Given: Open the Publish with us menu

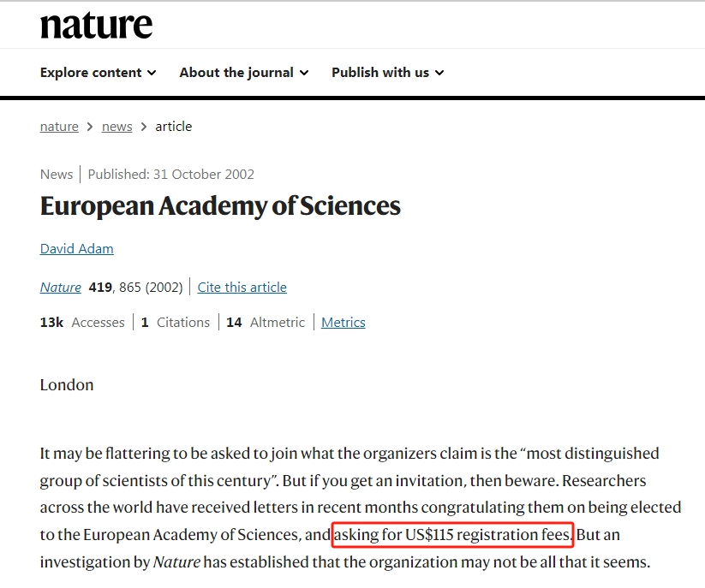Looking at the screenshot, I should pyautogui.click(x=387, y=72).
